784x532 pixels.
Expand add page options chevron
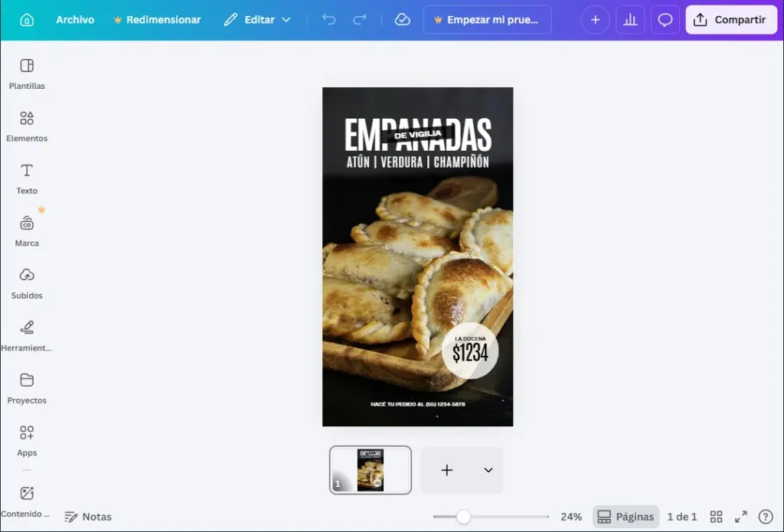pos(488,470)
